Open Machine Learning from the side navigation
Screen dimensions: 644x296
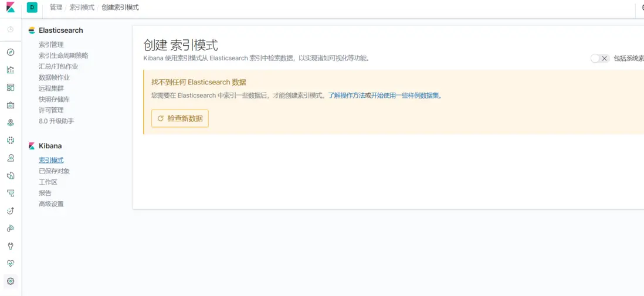[11, 140]
